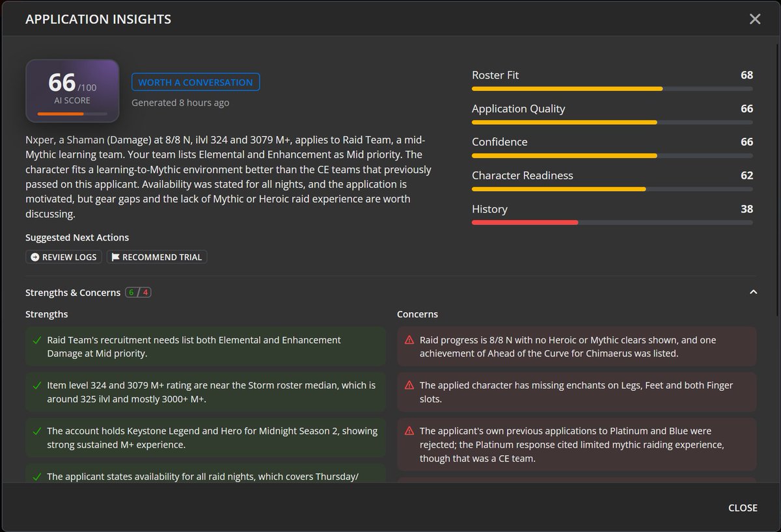Click the Confidence label
Image resolution: width=781 pixels, height=532 pixels.
click(x=500, y=142)
